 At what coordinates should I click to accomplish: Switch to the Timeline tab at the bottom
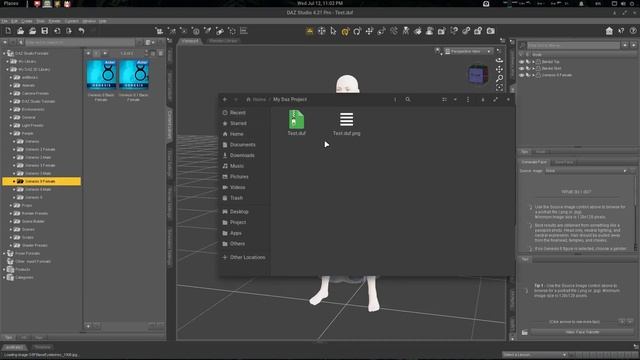point(42,347)
